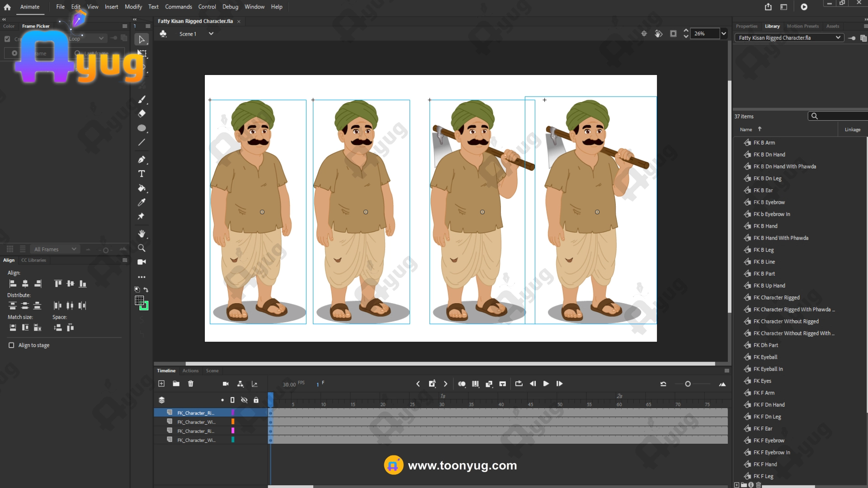
Task: Select the Zoom magnifier tool
Action: [x=142, y=248]
